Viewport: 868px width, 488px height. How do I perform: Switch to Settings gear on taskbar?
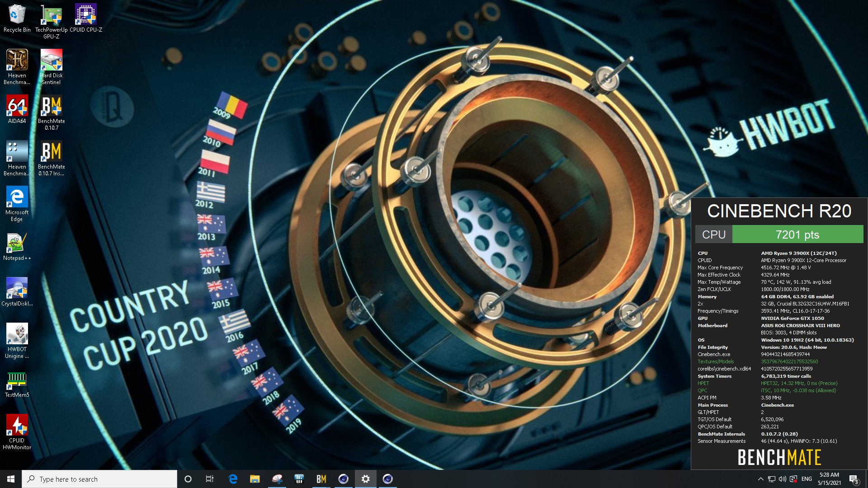tap(365, 479)
